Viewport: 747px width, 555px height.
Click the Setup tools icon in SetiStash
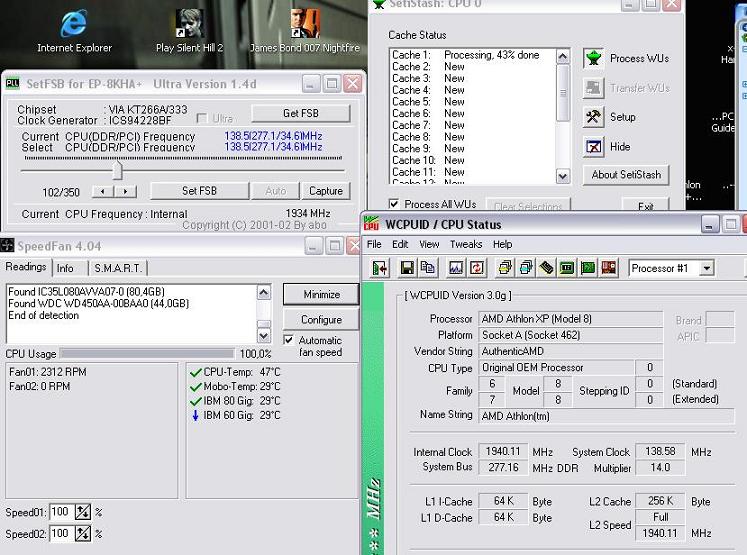click(594, 117)
